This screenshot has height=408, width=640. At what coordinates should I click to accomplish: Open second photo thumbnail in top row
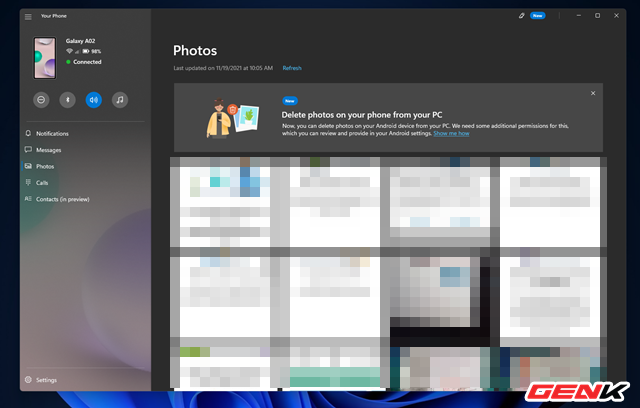coord(335,202)
